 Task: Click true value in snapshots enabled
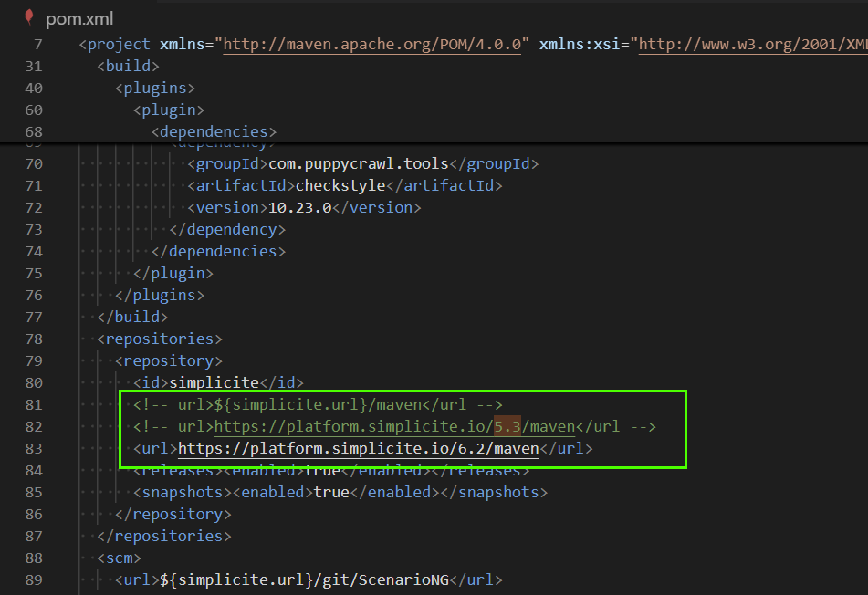[331, 493]
